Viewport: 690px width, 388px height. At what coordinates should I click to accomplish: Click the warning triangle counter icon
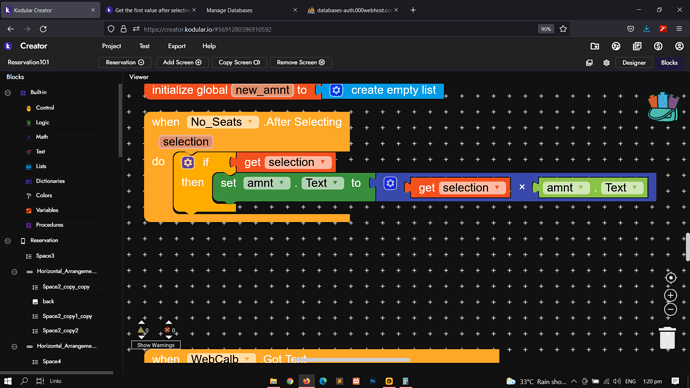141,330
